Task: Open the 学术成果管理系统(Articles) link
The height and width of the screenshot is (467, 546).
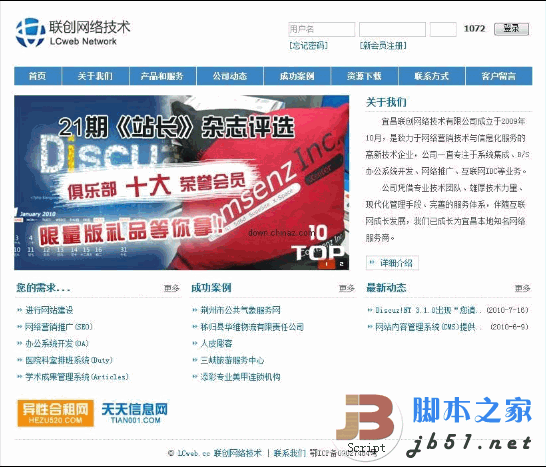Action: 77,377
